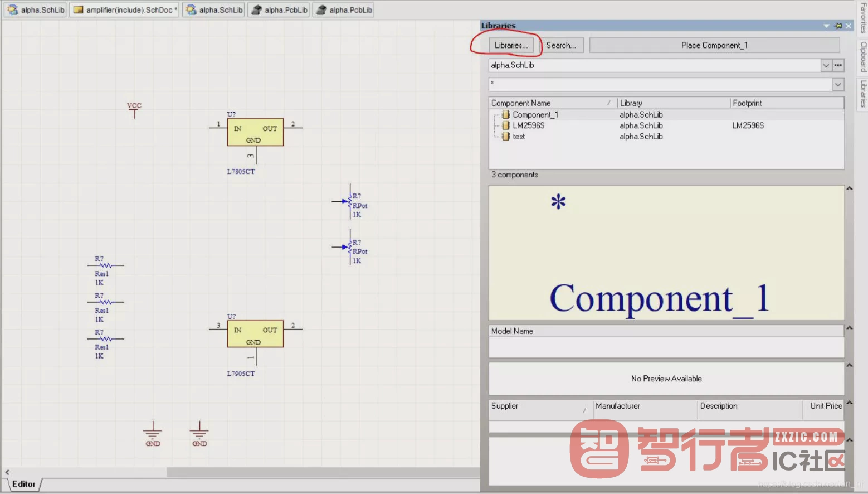The image size is (868, 494).
Task: Click the Libraries... button
Action: [511, 45]
